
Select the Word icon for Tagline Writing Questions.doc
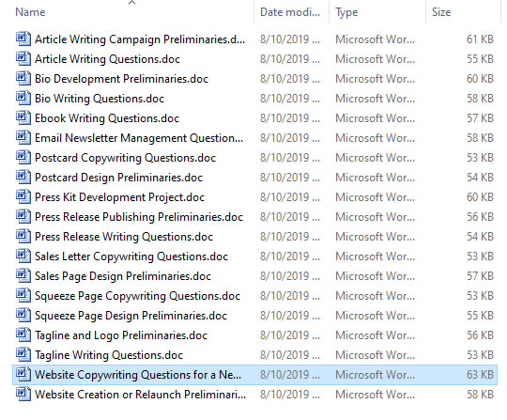click(23, 355)
